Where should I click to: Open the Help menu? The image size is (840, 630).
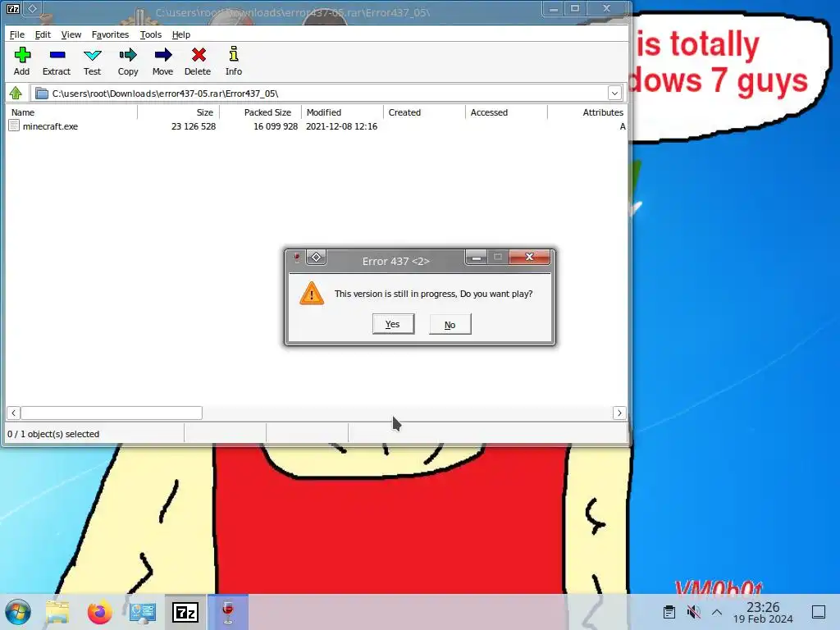[181, 34]
